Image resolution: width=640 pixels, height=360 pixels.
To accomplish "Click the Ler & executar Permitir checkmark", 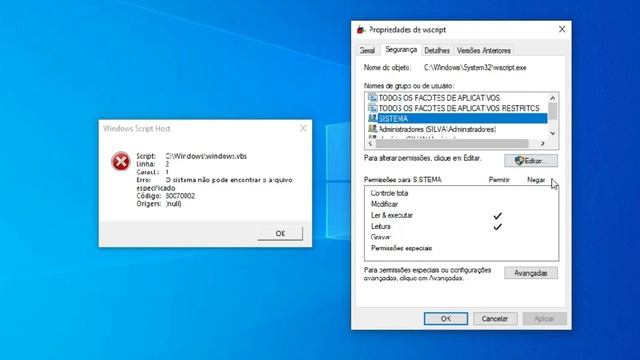I will pos(498,216).
